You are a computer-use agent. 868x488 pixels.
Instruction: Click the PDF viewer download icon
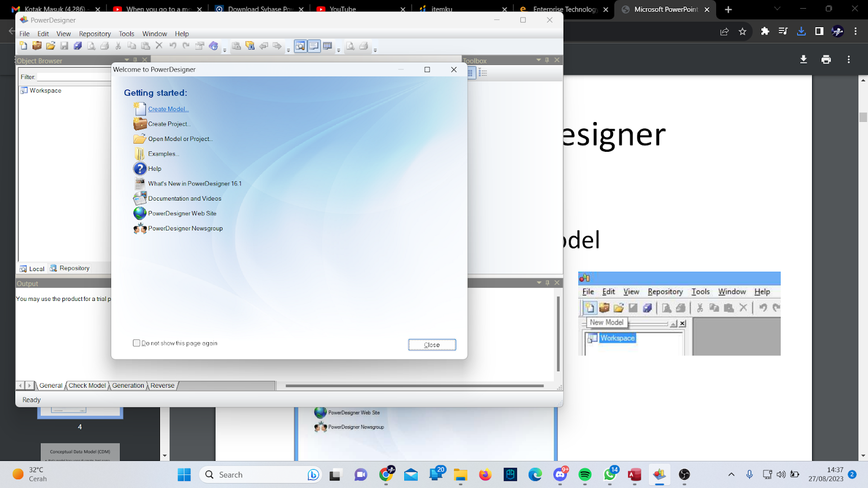coord(803,60)
